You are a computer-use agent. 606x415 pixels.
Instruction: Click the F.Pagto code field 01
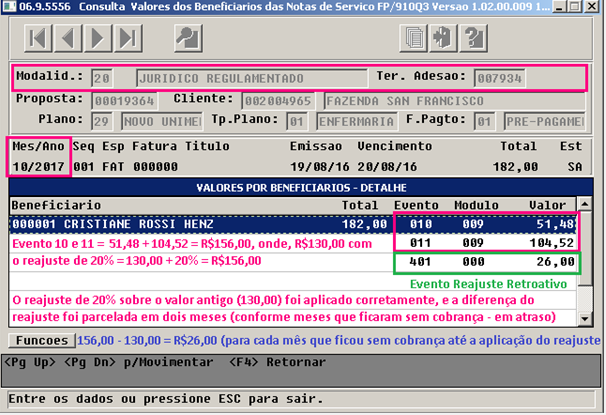[x=484, y=122]
